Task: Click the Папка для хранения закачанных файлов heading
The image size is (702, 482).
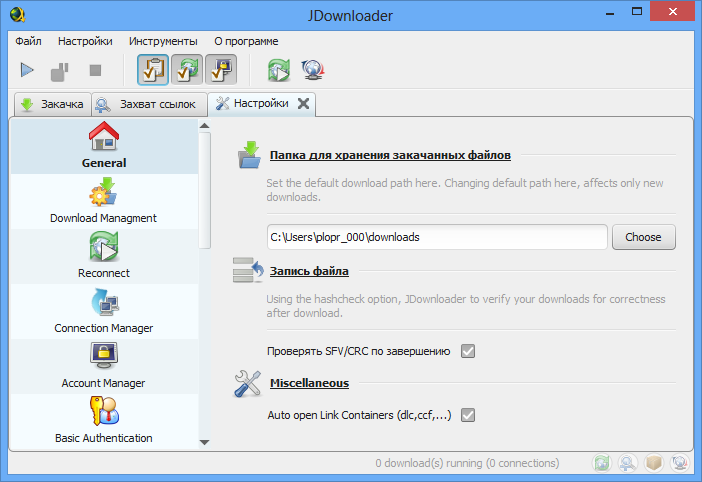Action: [x=390, y=155]
